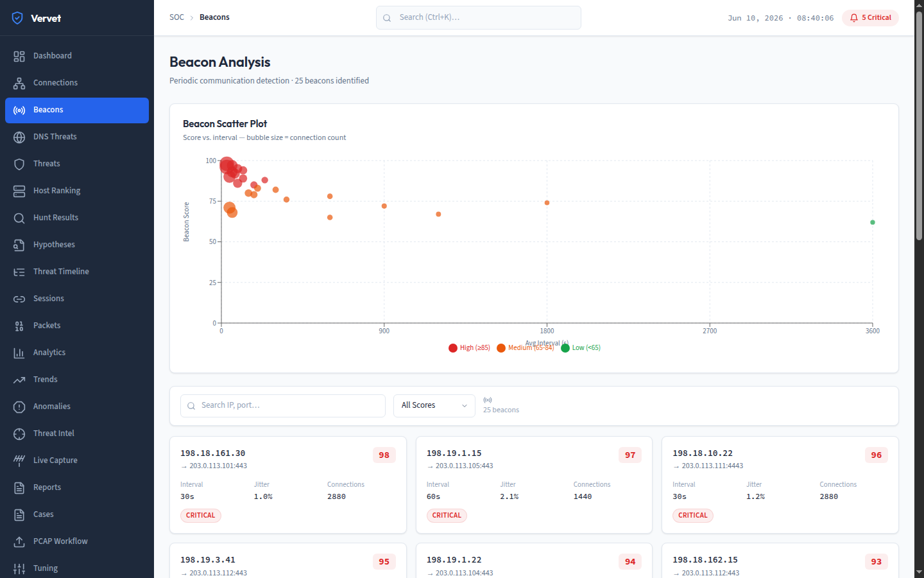Open beacon card 198.19.1.15
Viewport: 924px width, 578px height.
(534, 485)
